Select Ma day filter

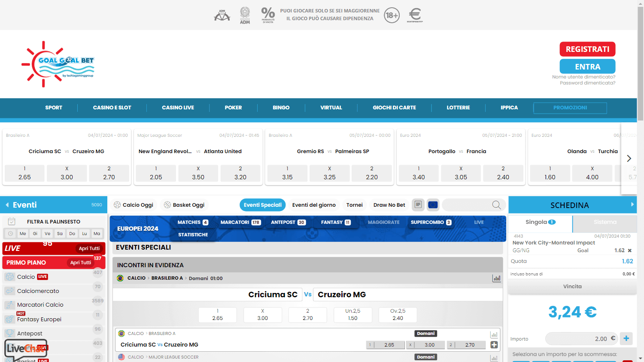pyautogui.click(x=97, y=234)
